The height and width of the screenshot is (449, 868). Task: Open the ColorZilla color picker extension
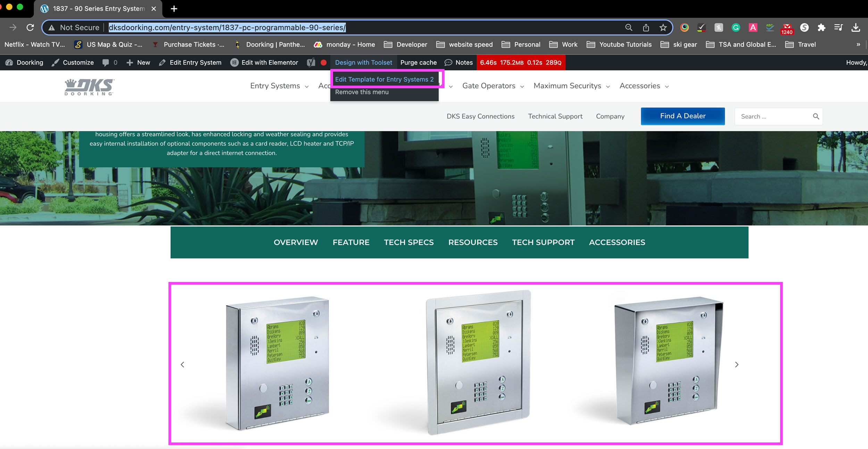(684, 27)
